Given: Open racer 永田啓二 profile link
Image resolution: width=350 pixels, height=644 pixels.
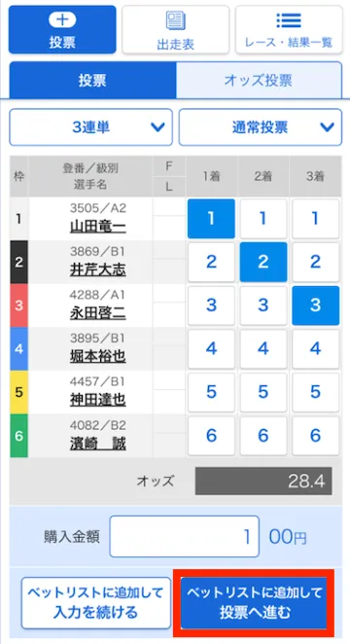Looking at the screenshot, I should coord(97,314).
